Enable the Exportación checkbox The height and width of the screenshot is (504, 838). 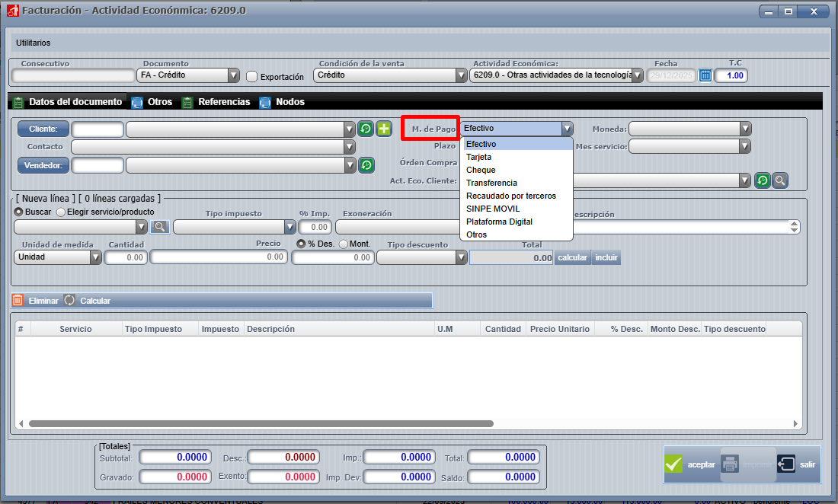click(x=252, y=76)
